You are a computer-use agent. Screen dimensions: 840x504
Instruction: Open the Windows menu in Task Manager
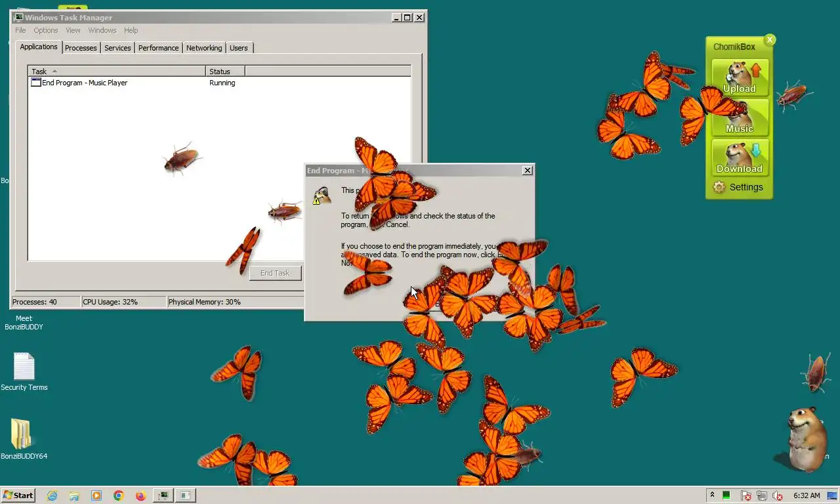[102, 30]
